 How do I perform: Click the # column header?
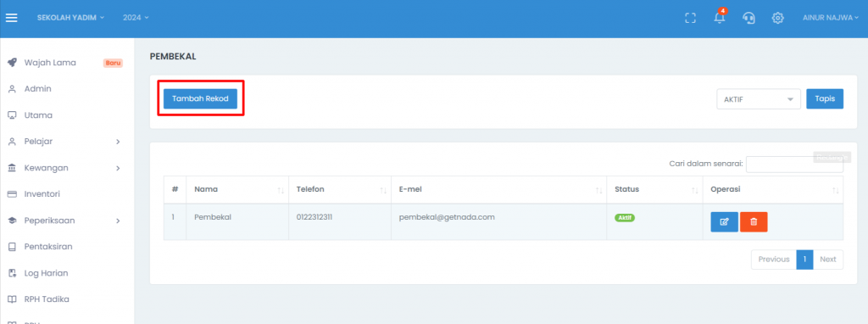tap(175, 189)
